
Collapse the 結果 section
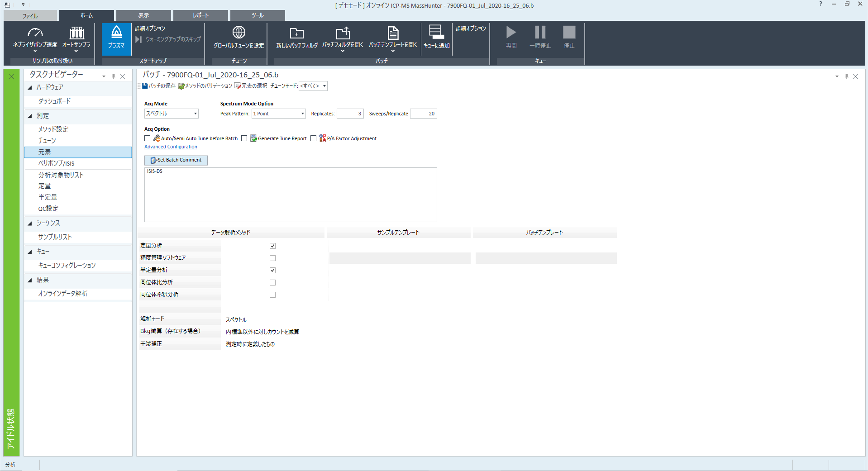coord(30,281)
